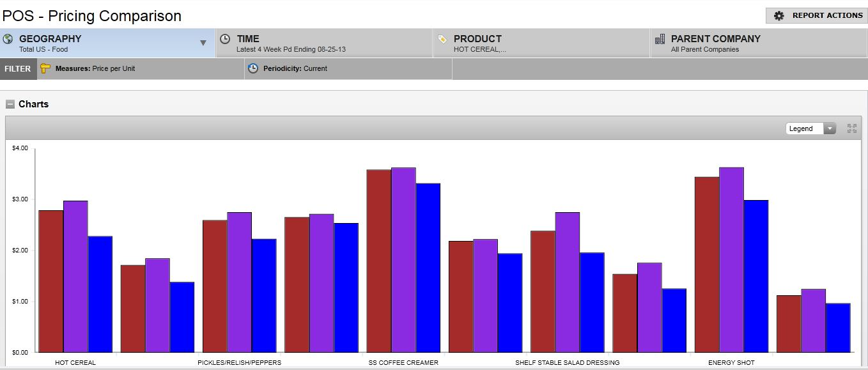This screenshot has width=868, height=370.
Task: Expand the chart to full screen
Action: point(851,128)
